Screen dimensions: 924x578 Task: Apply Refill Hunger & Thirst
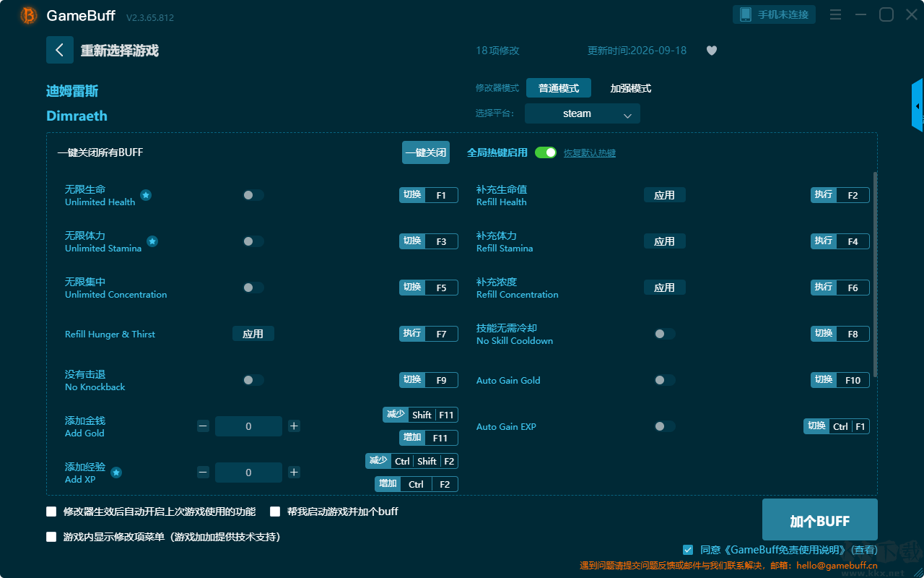(x=253, y=334)
